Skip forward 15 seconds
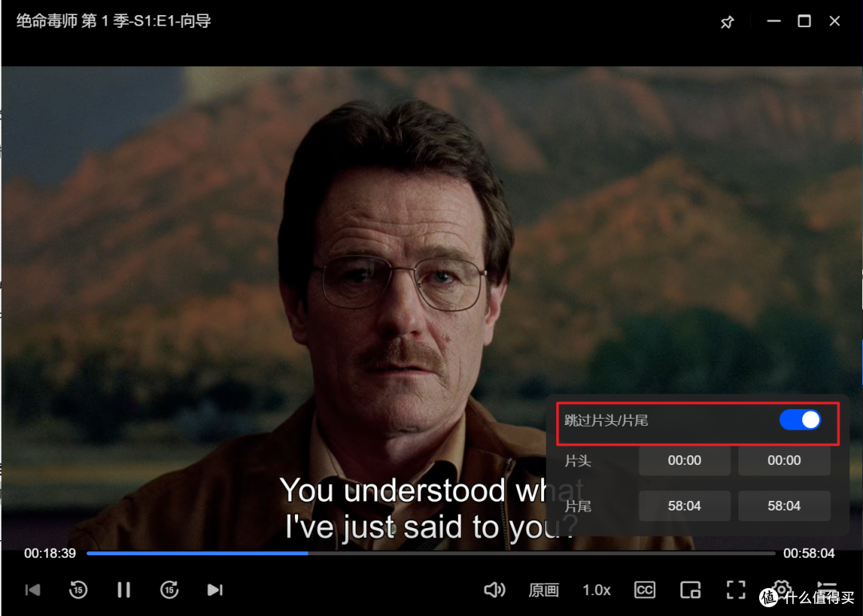The height and width of the screenshot is (616, 863). tap(169, 590)
